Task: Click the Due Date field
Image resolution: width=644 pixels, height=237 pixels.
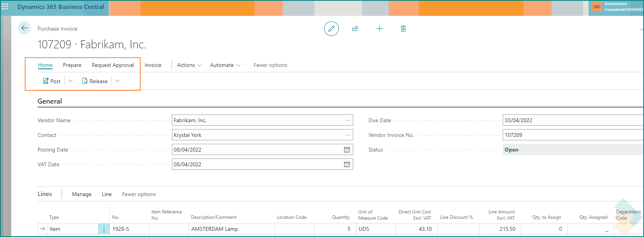Action: [x=573, y=120]
